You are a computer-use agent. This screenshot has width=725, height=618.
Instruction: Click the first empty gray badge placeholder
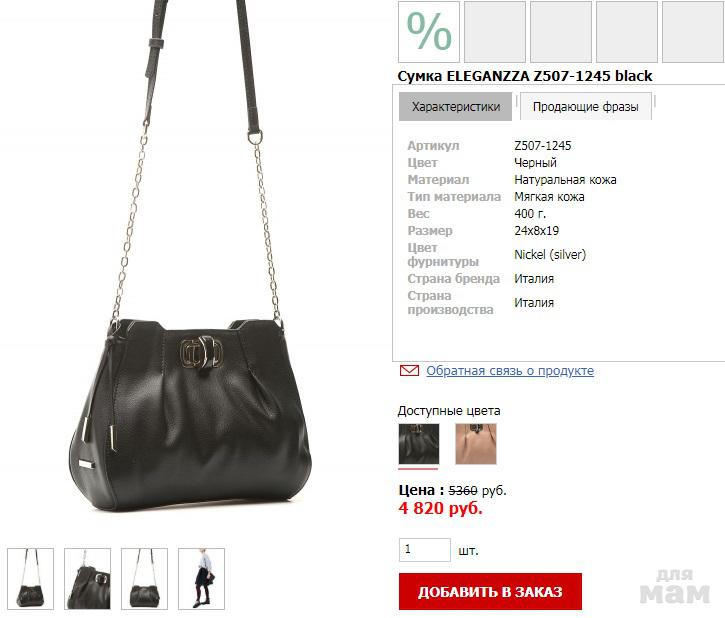pos(495,31)
